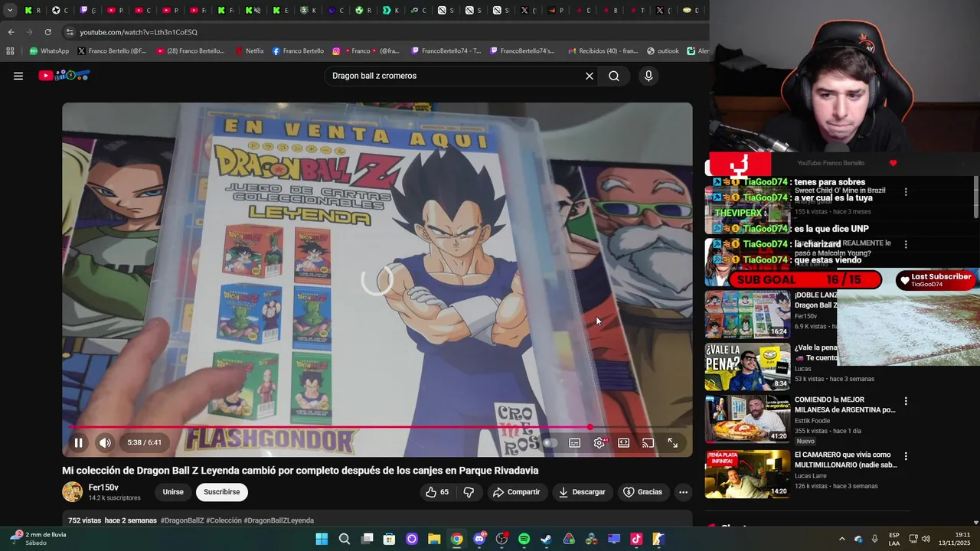Reload the current page
980x551 pixels.
click(x=47, y=32)
